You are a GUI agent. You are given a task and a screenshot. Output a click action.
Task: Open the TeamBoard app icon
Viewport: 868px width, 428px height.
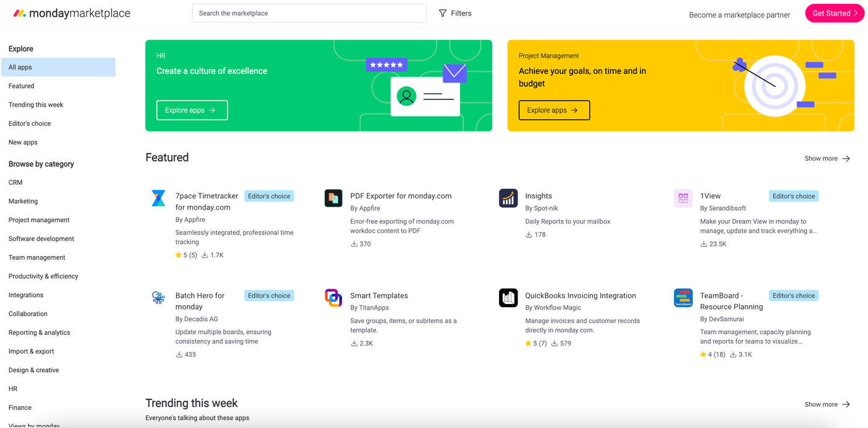683,298
